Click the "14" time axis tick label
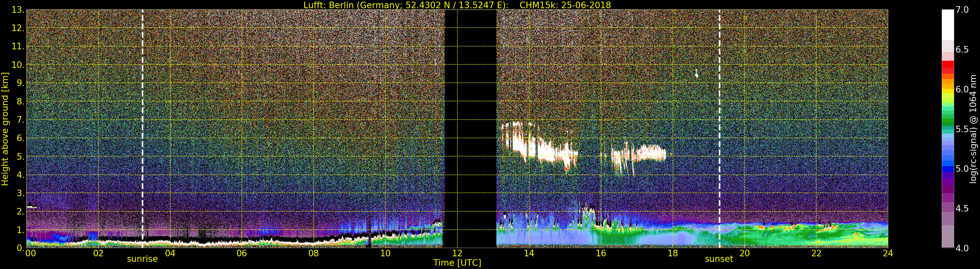This screenshot has width=980, height=269. click(x=529, y=253)
